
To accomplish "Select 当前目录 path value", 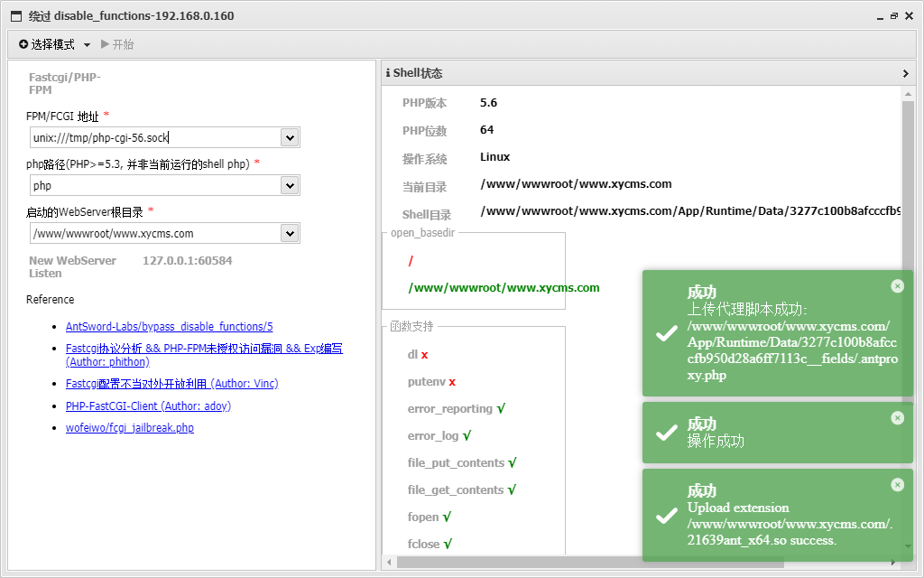I will point(576,184).
